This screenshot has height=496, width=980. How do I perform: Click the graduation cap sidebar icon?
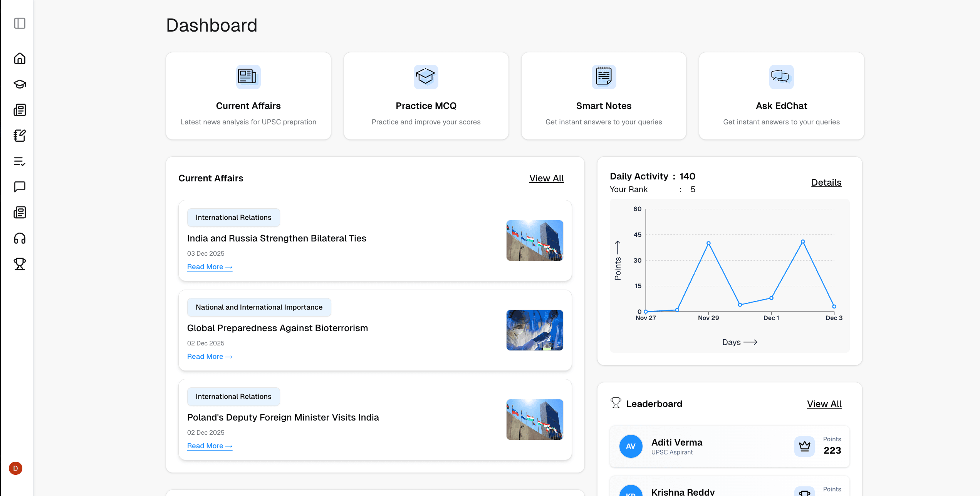pyautogui.click(x=20, y=84)
